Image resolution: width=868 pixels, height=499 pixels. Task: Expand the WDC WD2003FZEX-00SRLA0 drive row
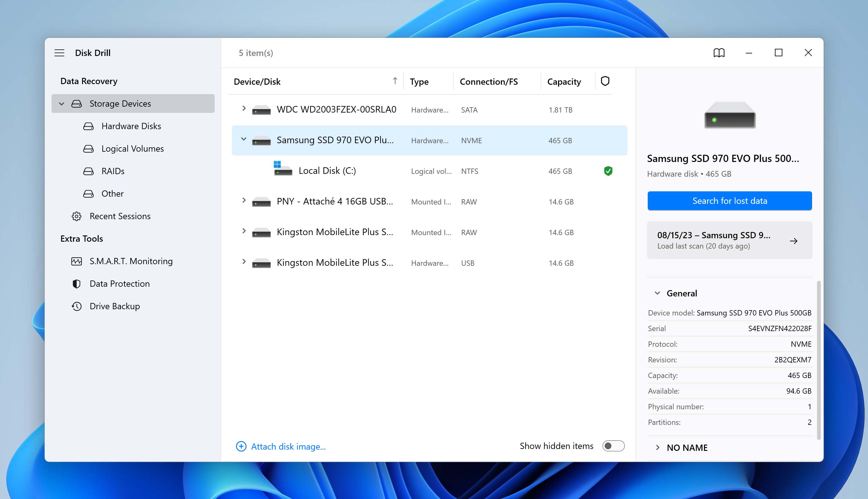243,109
